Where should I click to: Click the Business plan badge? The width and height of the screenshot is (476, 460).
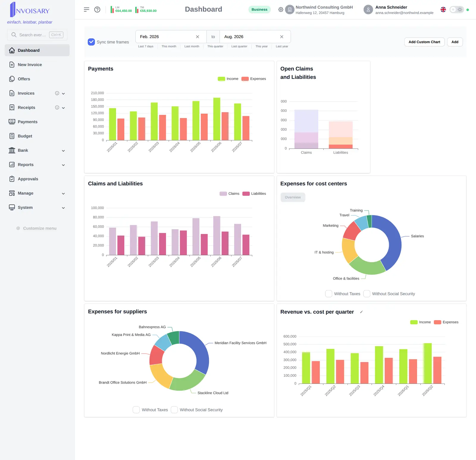pos(259,10)
